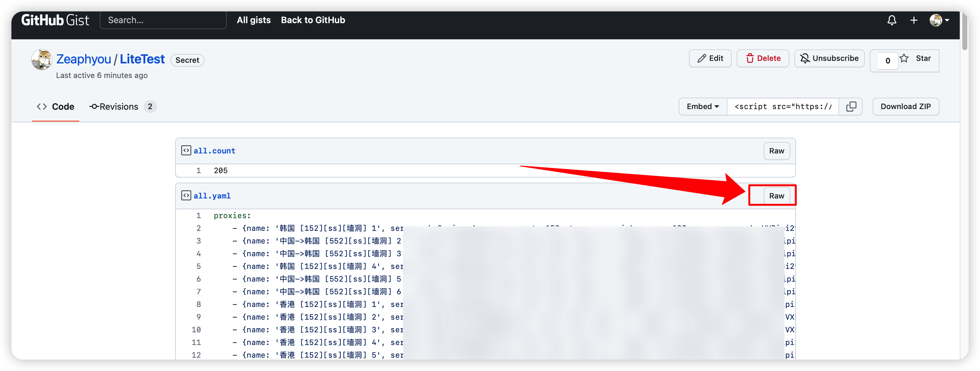The image size is (980, 371).
Task: Open the Embed dropdown menu
Action: [702, 107]
